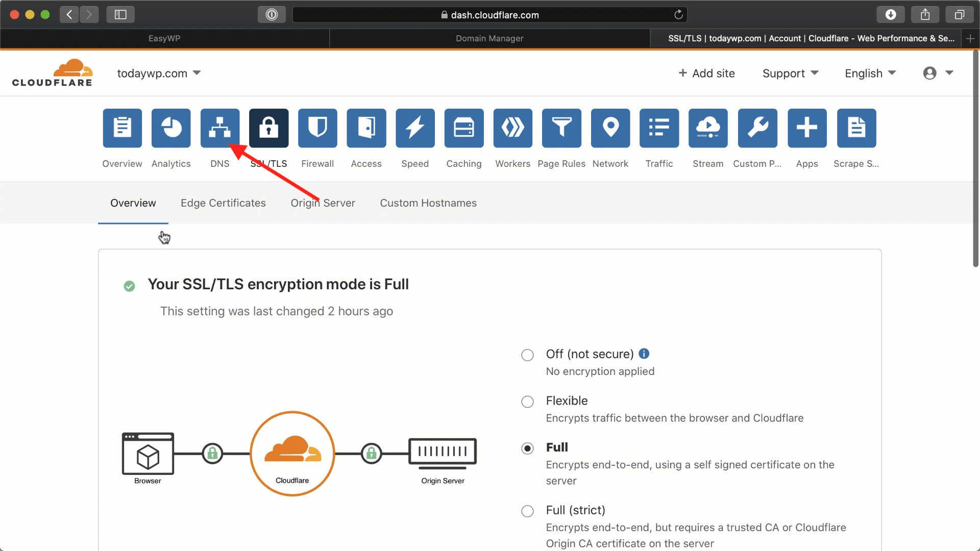Open the Caching drive icon
The image size is (980, 551).
(464, 128)
